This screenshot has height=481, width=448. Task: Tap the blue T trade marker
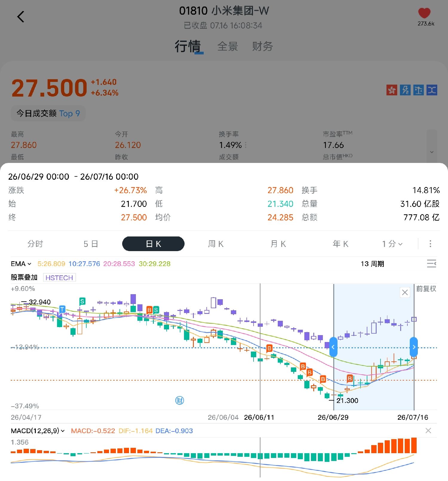point(62,309)
